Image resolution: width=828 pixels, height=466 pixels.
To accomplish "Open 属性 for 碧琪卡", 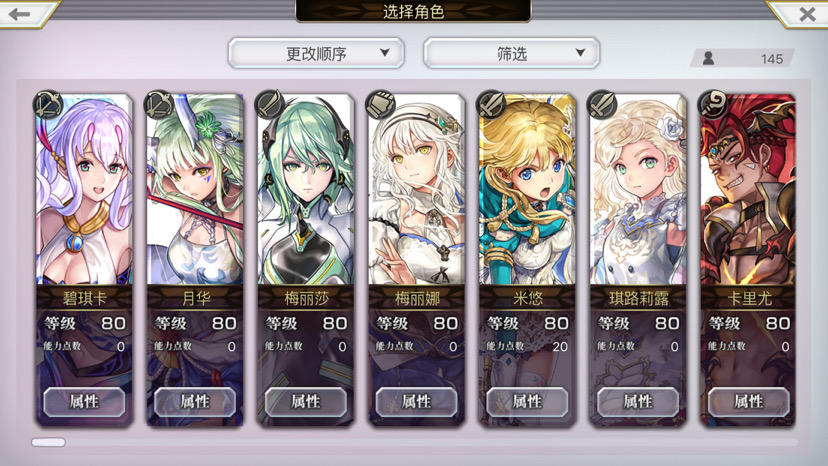I will 84,402.
